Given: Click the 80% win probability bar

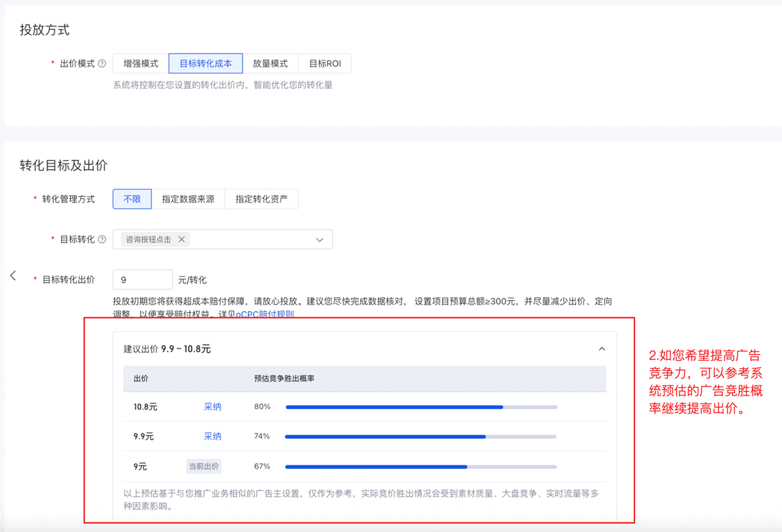Looking at the screenshot, I should pyautogui.click(x=421, y=407).
